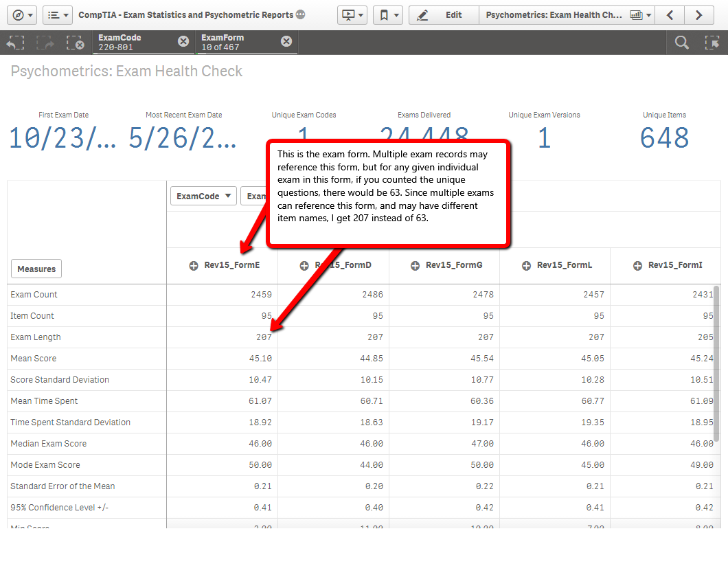Click the app title CompTIA Exam Statistics

[185, 15]
